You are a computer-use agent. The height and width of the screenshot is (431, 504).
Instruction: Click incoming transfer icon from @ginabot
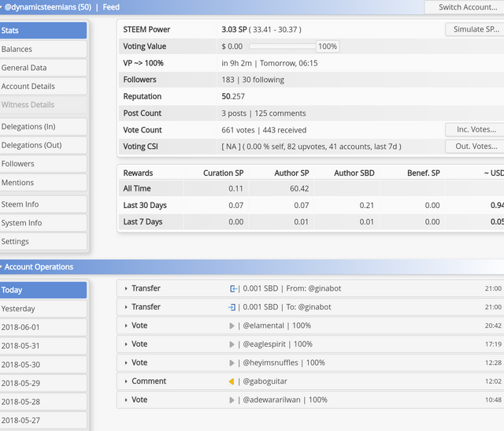233,288
